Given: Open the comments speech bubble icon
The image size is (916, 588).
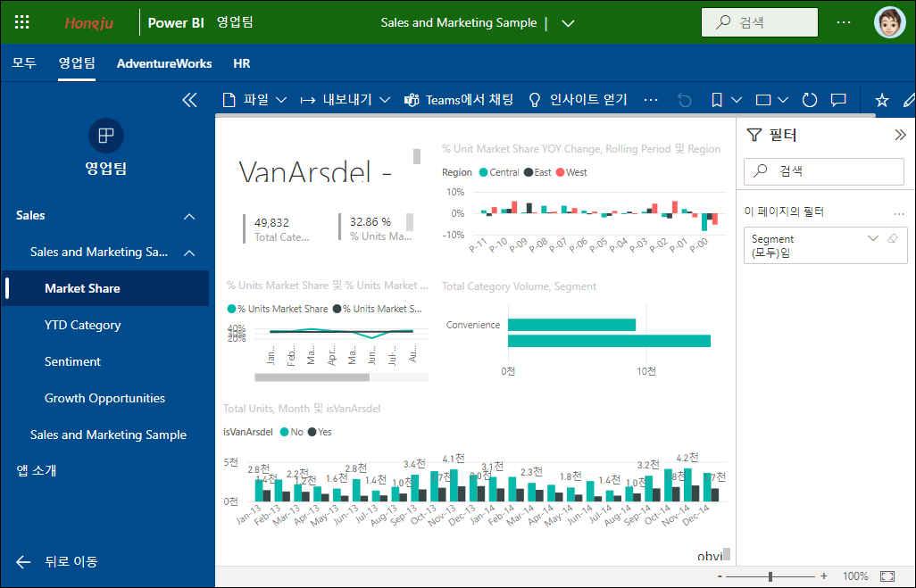Looking at the screenshot, I should coord(838,100).
